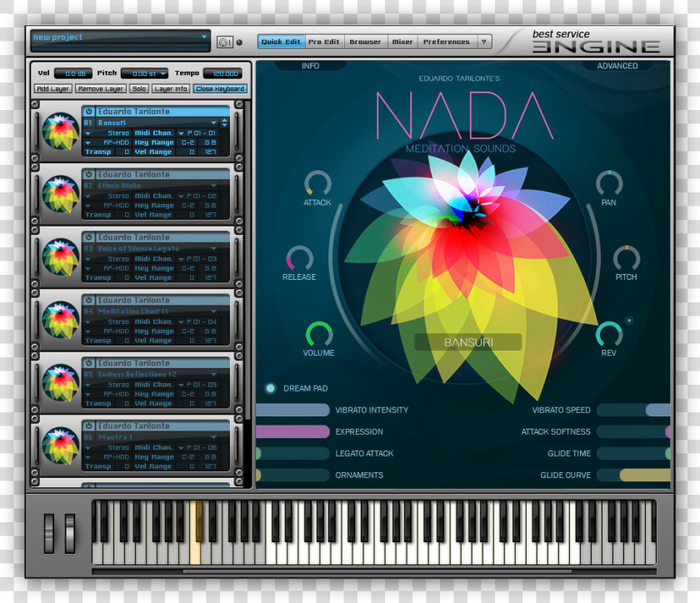Toggle power on Meditation Choir II layer
The width and height of the screenshot is (700, 603).
(89, 300)
